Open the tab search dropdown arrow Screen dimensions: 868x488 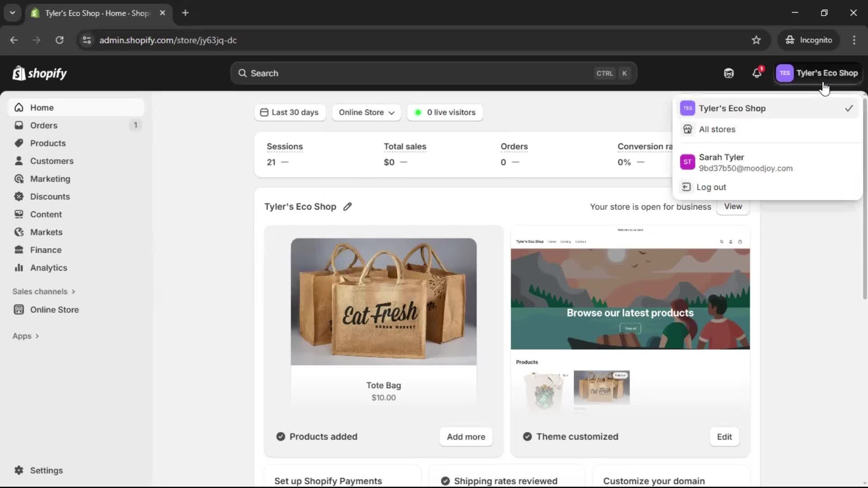click(x=12, y=13)
